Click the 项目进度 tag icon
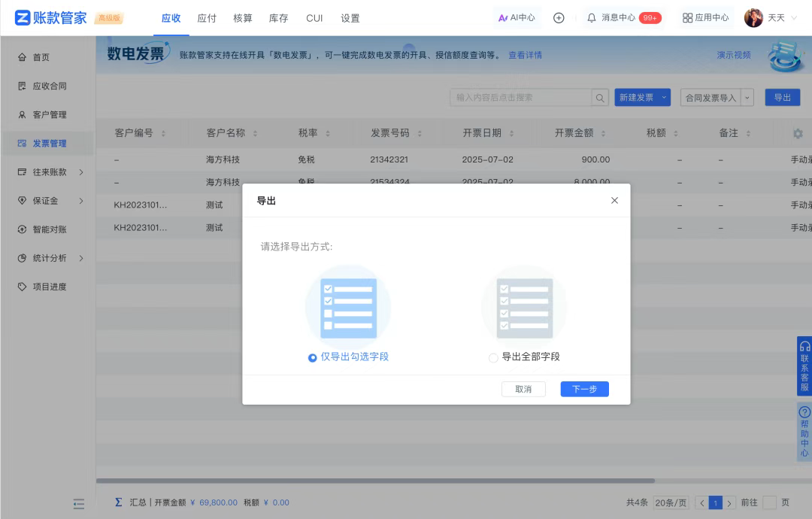Viewport: 812px width, 519px height. click(22, 287)
